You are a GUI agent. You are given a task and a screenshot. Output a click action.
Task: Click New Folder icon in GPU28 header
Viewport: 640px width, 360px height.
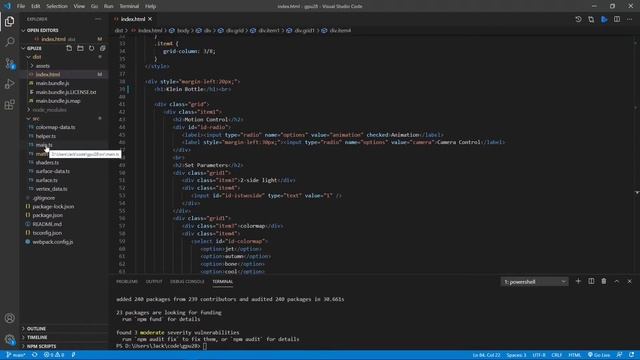click(80, 48)
